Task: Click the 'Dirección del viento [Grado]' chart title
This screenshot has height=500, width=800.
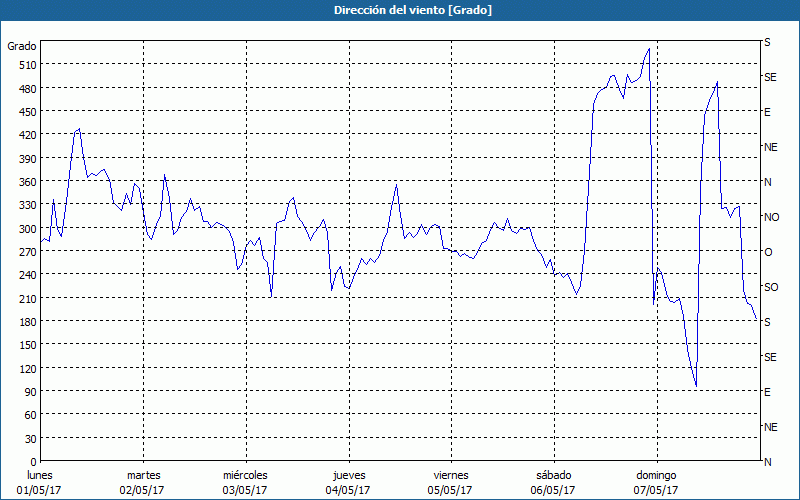Action: (399, 10)
